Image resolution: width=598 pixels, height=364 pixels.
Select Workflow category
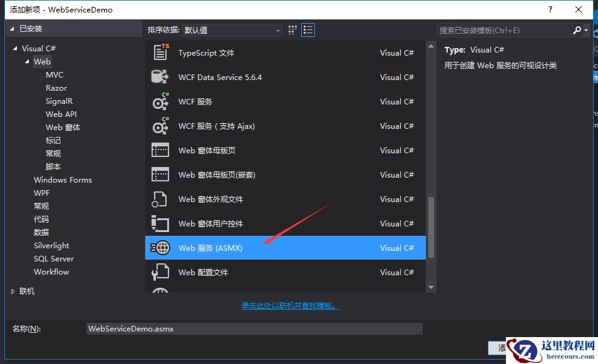click(x=51, y=272)
